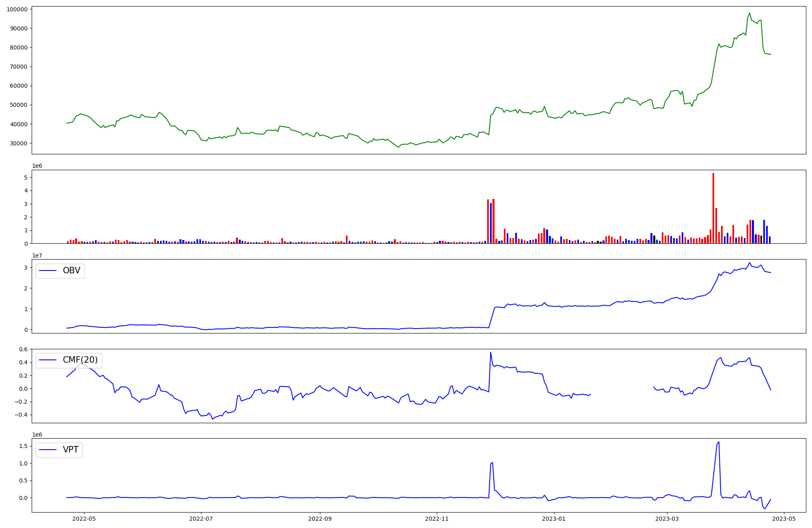
Task: Click the 2022-09 x-axis date label
Action: (320, 519)
